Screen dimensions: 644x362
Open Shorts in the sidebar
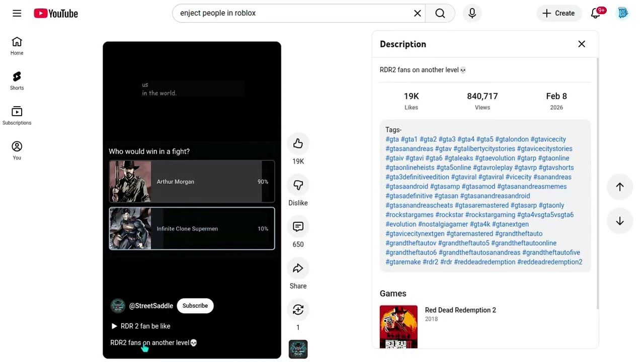17,80
